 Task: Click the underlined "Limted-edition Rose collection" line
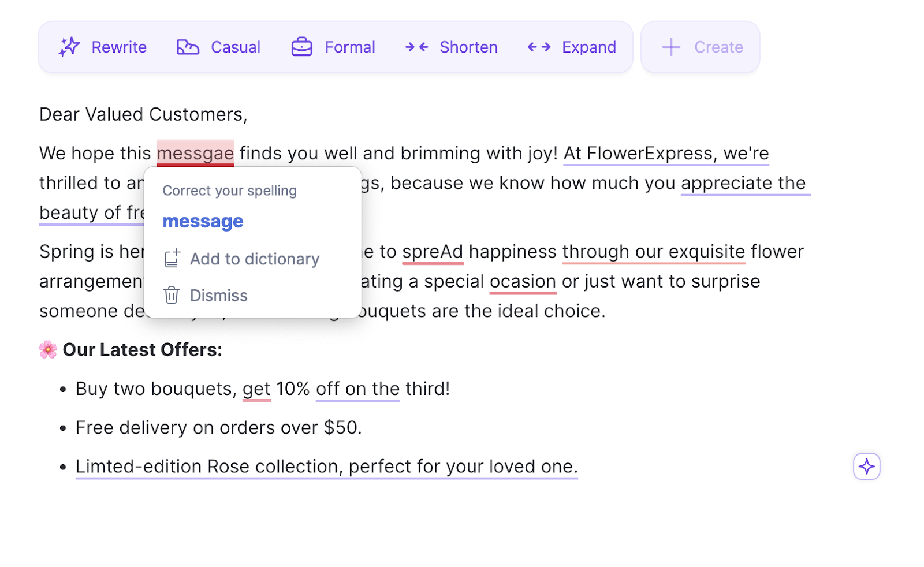click(327, 467)
